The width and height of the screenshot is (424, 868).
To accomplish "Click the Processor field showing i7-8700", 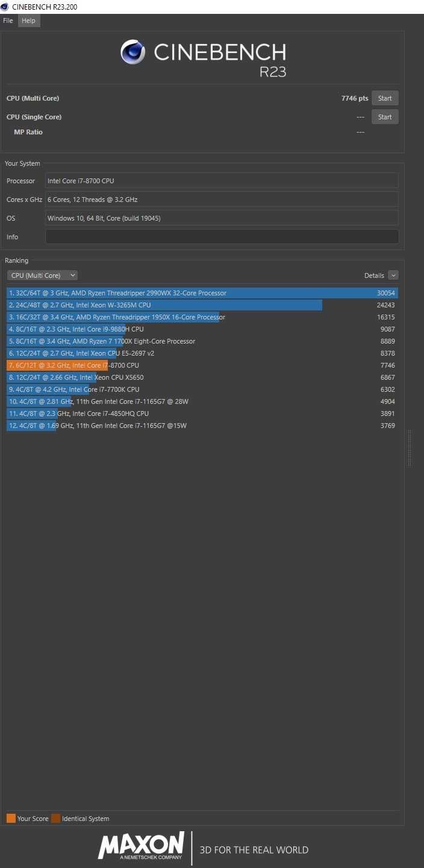I will (222, 181).
